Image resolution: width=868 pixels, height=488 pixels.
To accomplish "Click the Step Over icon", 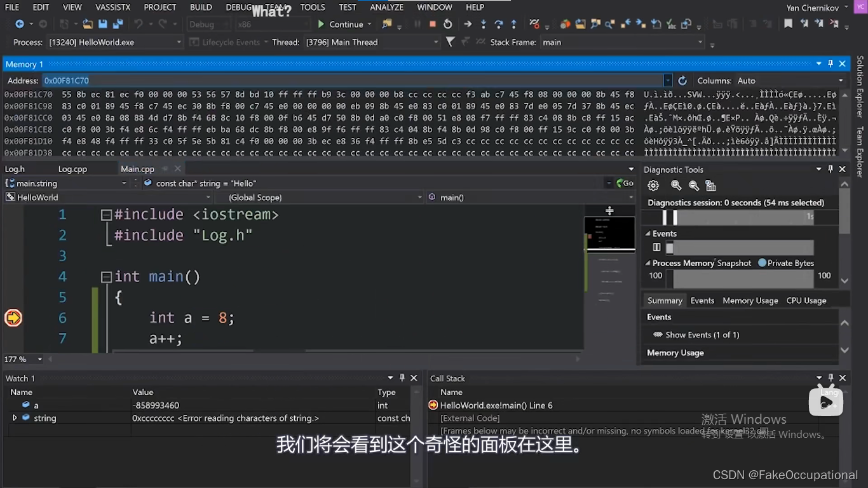I will 499,24.
